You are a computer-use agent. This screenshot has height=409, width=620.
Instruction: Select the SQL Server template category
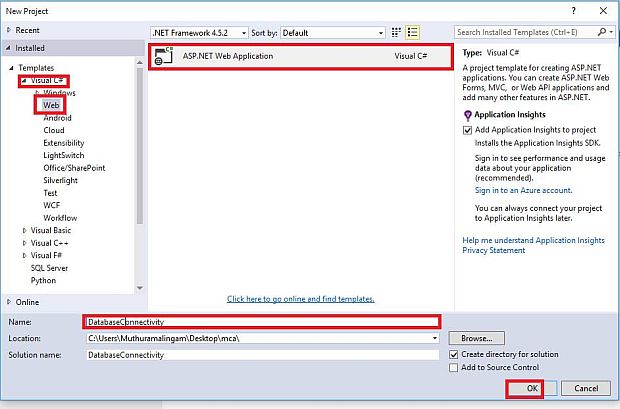tap(49, 268)
